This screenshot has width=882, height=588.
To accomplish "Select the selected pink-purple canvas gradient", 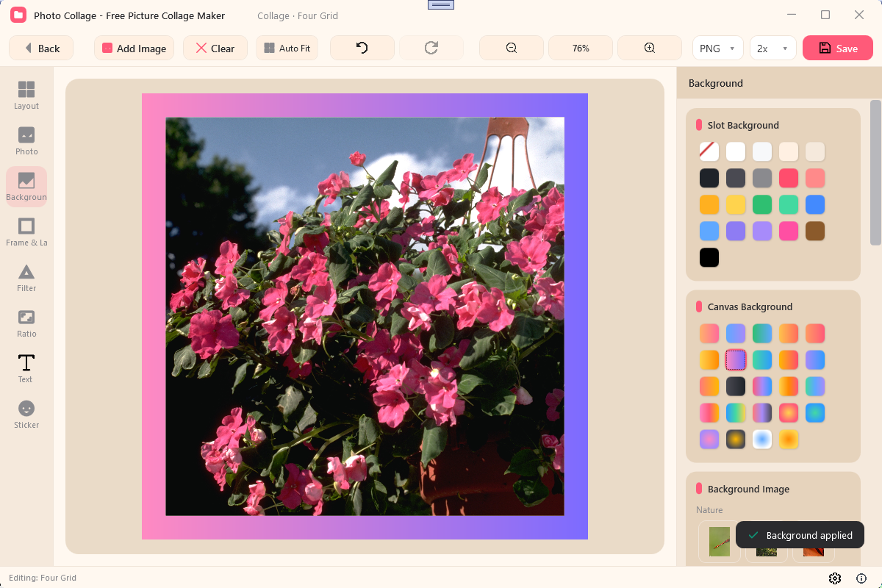I will 736,359.
